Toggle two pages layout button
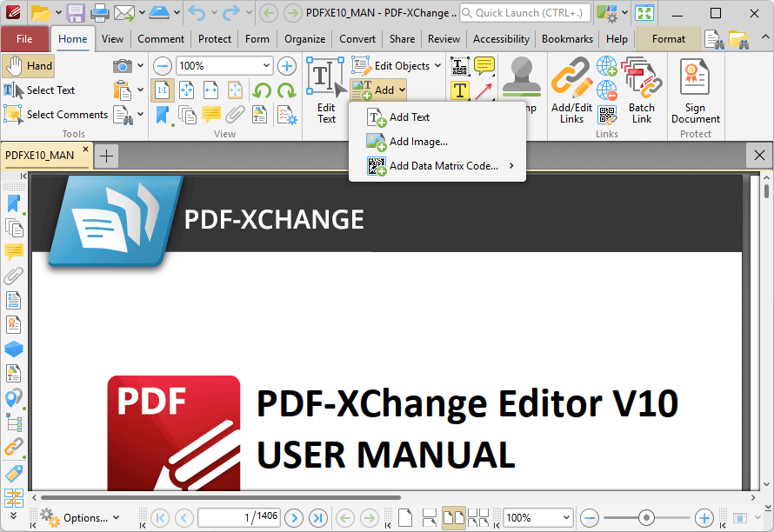The image size is (774, 532). [454, 518]
